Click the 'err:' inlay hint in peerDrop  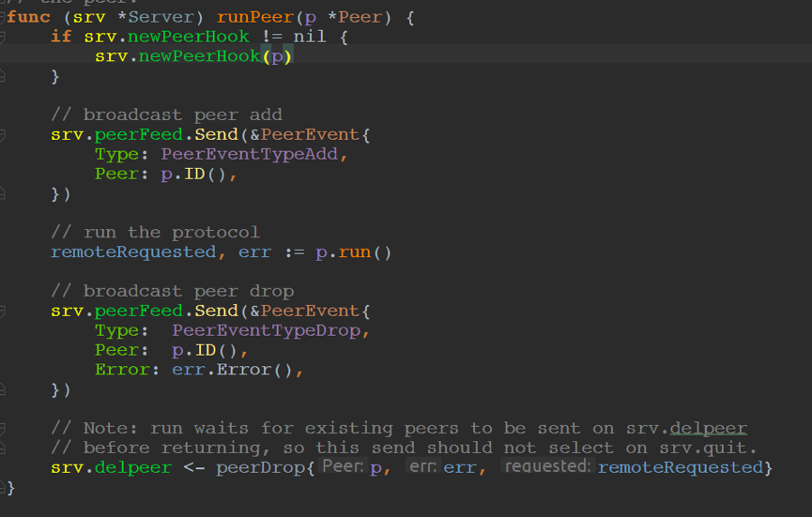point(422,466)
